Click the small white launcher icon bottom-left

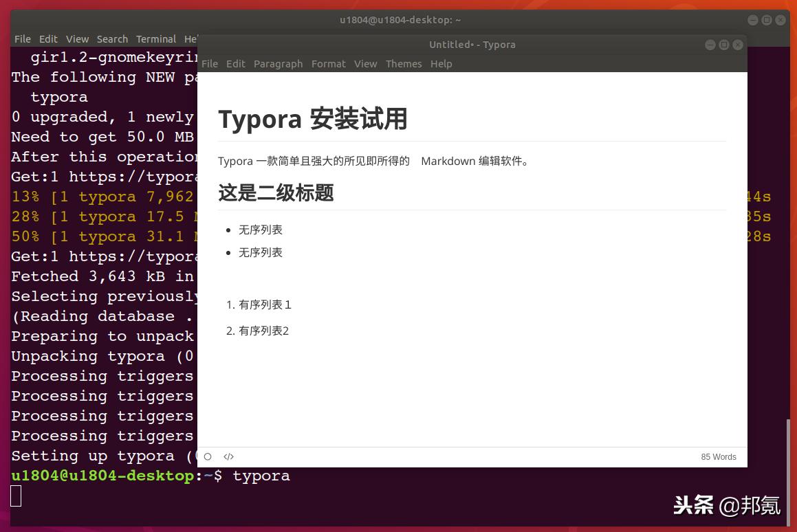(15, 496)
